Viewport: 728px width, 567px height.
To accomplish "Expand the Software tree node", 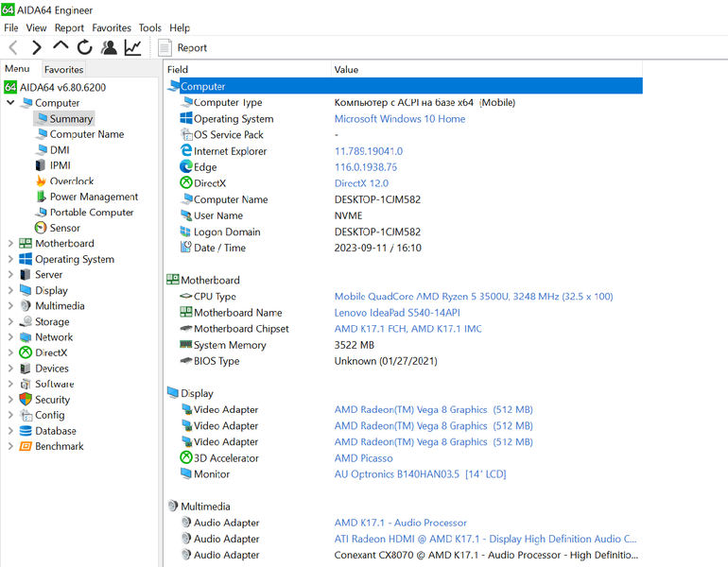I will coord(10,384).
